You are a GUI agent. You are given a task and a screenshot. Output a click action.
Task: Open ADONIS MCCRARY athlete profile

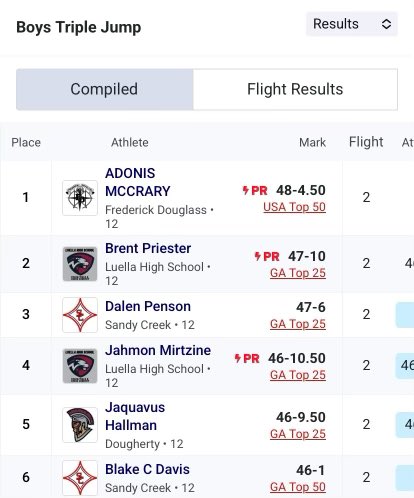coord(138,182)
